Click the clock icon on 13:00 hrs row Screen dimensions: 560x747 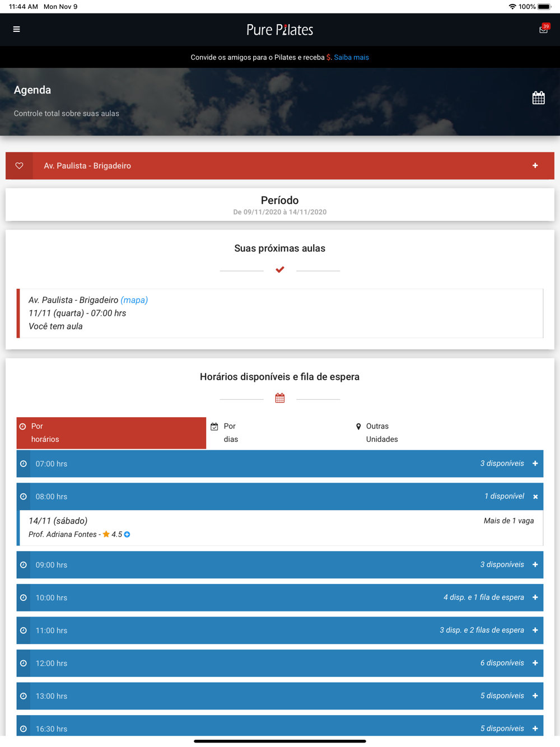pos(24,696)
